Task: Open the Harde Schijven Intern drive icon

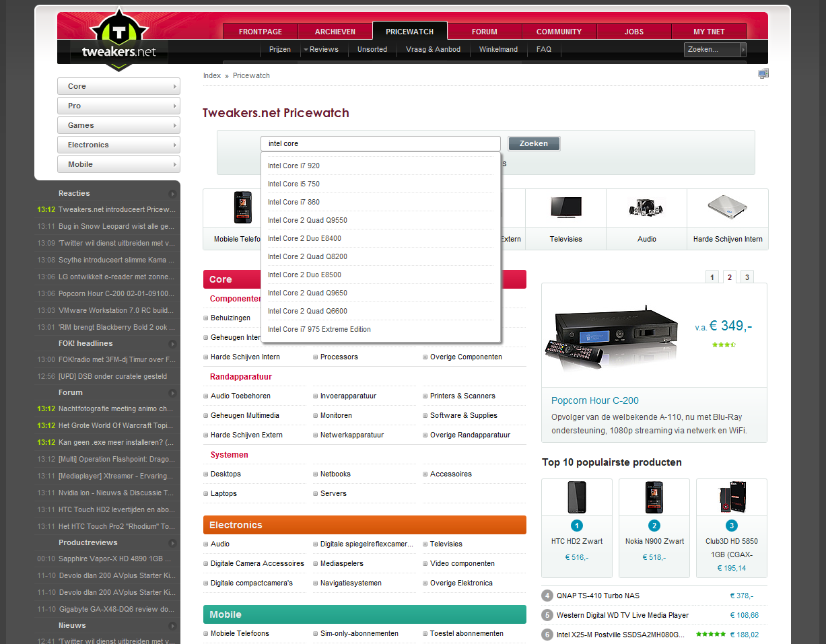Action: tap(728, 207)
